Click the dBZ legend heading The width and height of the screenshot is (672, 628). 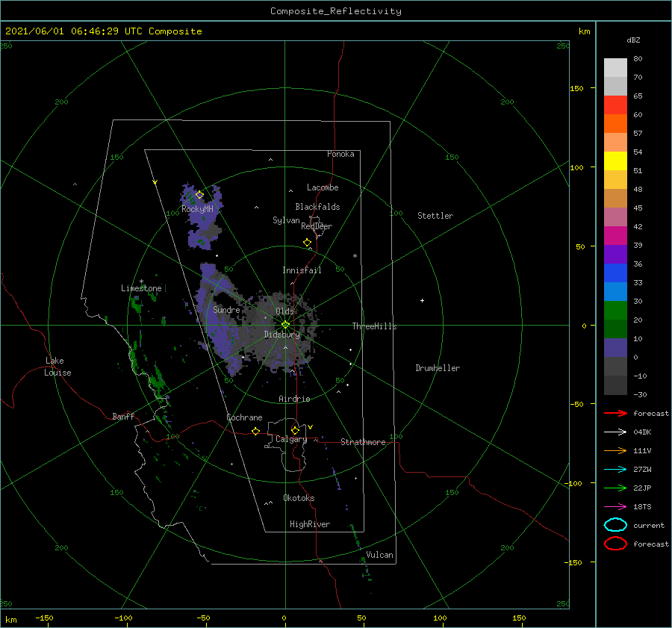[x=633, y=40]
